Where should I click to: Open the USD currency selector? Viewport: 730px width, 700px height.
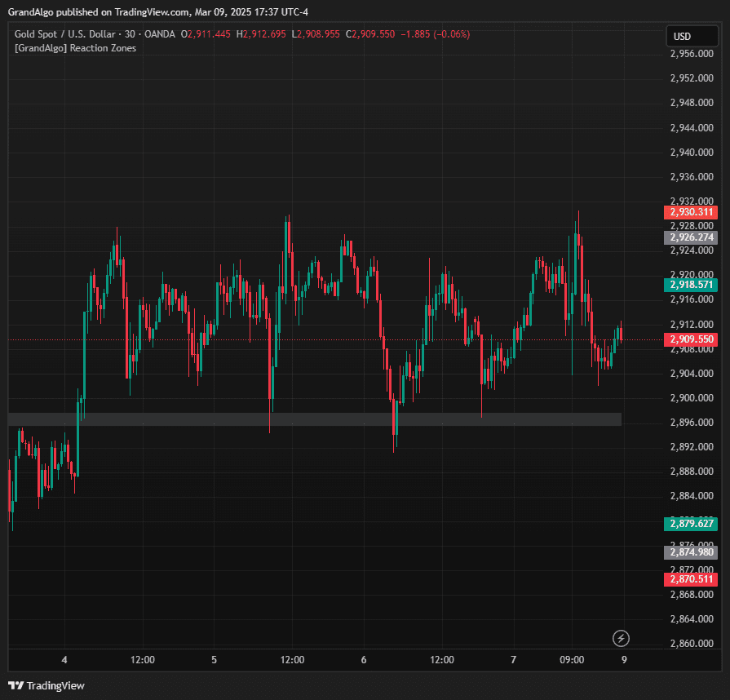(x=692, y=36)
